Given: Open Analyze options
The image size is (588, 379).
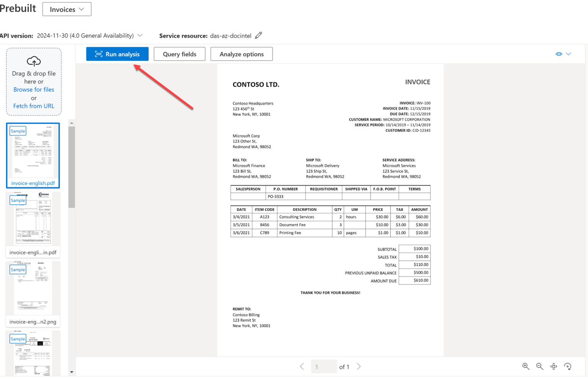Looking at the screenshot, I should tap(241, 54).
